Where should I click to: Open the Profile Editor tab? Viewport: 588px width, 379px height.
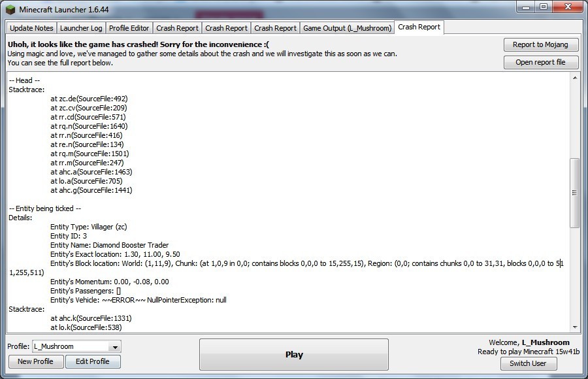(129, 28)
